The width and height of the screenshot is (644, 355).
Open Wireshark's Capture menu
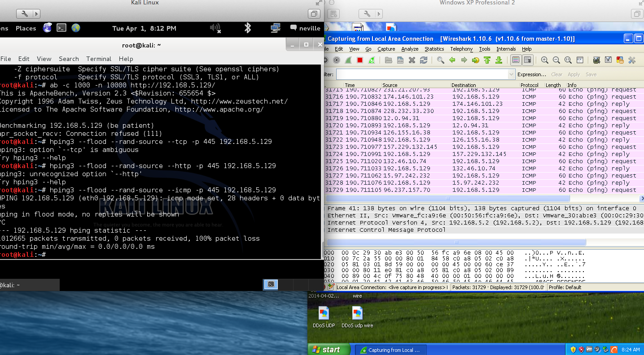[386, 49]
